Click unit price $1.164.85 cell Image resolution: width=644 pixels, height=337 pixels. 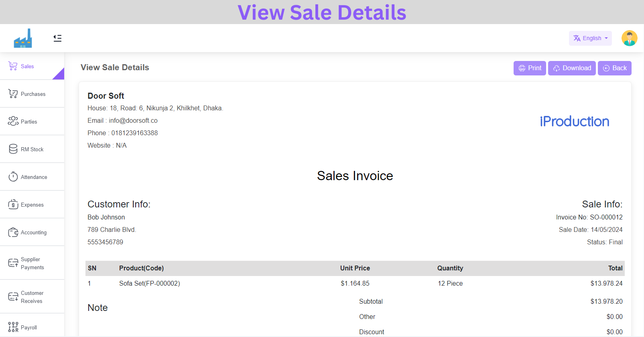pyautogui.click(x=355, y=283)
